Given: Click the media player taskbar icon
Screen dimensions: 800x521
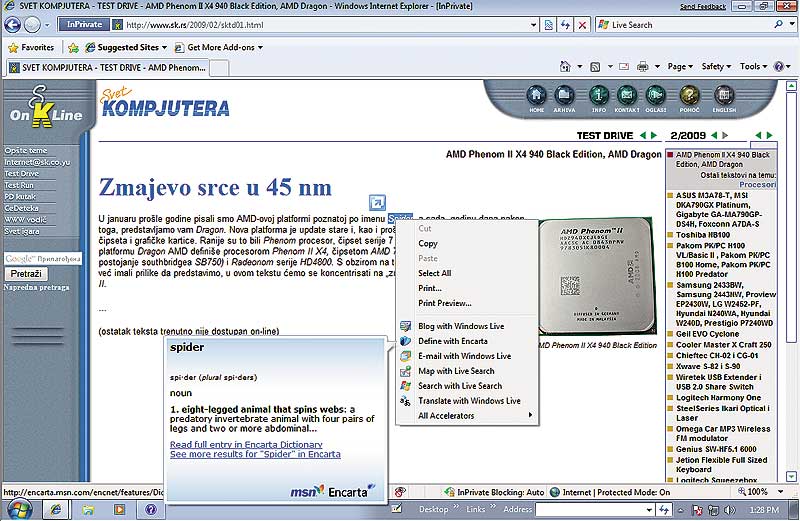Looking at the screenshot, I should 119,509.
